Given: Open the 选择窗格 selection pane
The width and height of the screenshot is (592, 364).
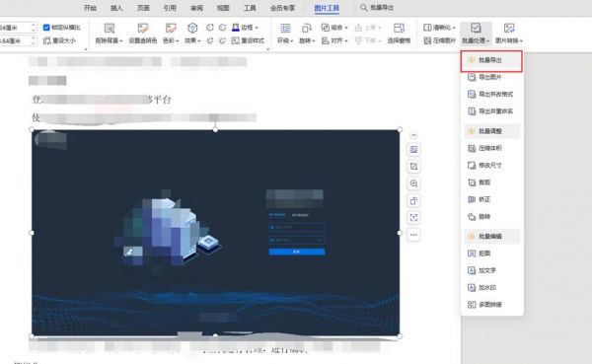Looking at the screenshot, I should click(399, 34).
